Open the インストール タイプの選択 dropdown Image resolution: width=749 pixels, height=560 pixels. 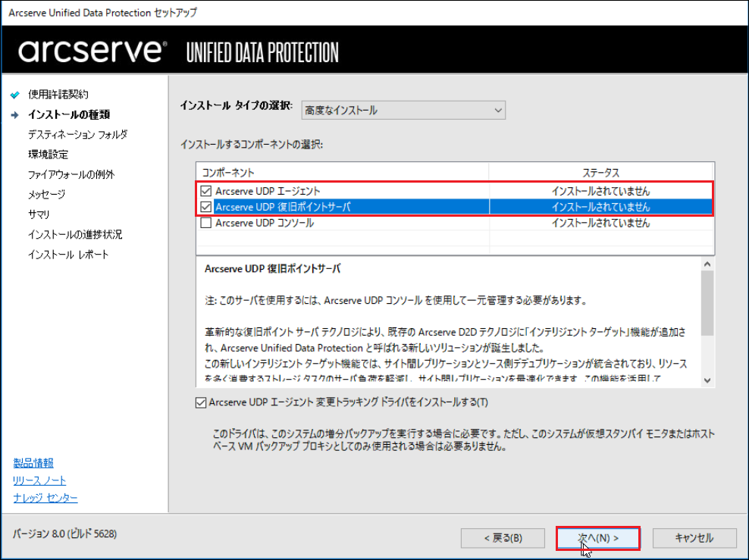pyautogui.click(x=403, y=111)
